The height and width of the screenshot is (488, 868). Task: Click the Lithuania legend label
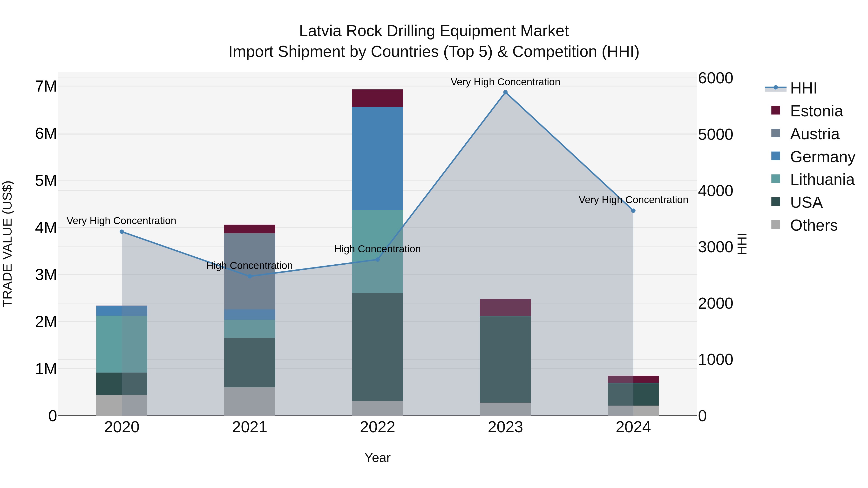pos(822,180)
